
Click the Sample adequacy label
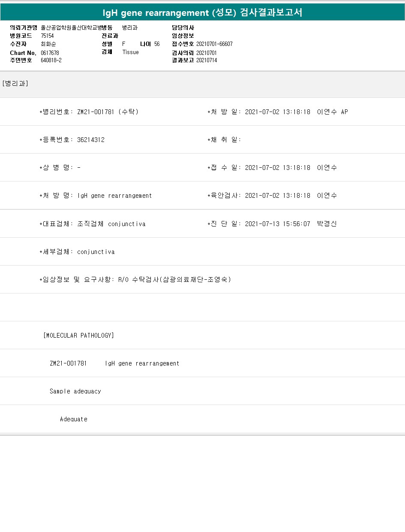click(75, 391)
